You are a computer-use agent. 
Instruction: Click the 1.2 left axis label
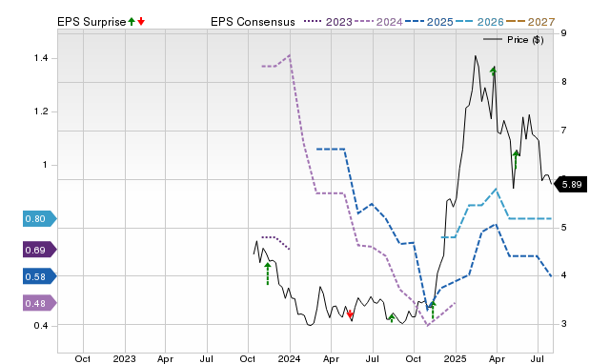[41, 111]
